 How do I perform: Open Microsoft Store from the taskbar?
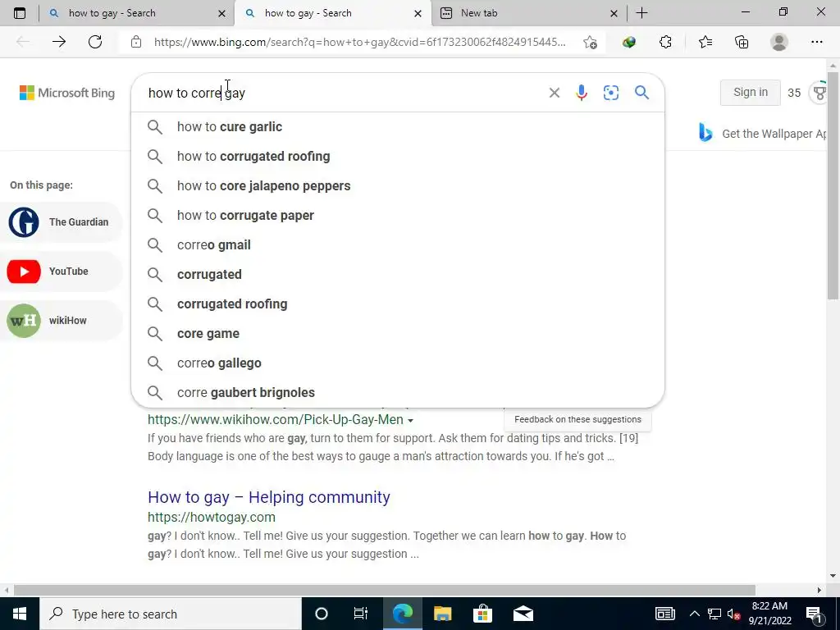(482, 614)
